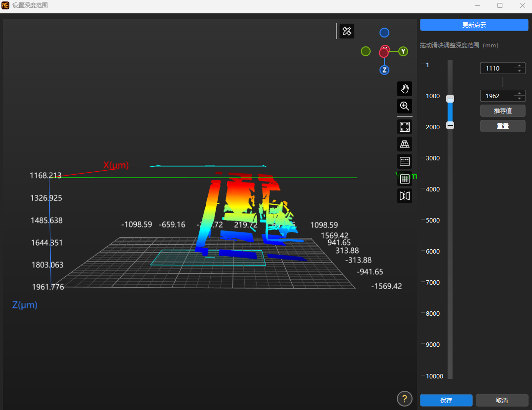This screenshot has width=532, height=410.
Task: Activate the zoom magnifier tool
Action: (405, 106)
